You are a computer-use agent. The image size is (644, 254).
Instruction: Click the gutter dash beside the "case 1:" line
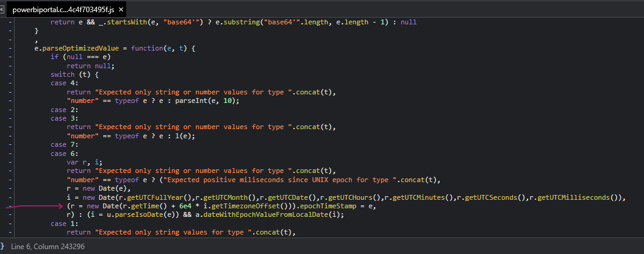(11, 223)
